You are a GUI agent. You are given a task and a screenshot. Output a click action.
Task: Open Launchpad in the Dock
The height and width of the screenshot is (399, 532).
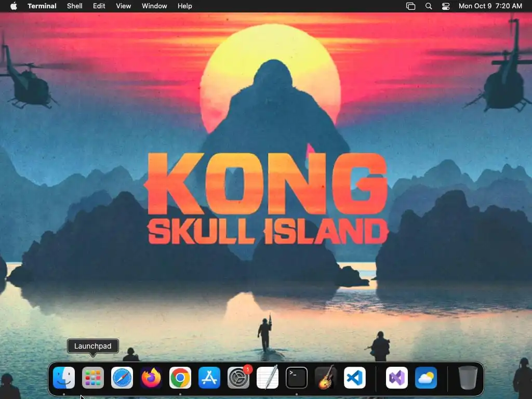[93, 377]
